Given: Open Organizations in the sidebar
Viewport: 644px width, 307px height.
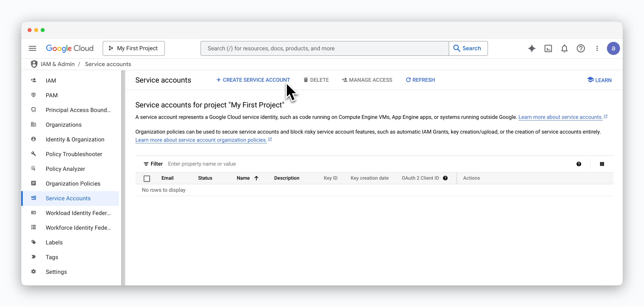Looking at the screenshot, I should [70, 125].
